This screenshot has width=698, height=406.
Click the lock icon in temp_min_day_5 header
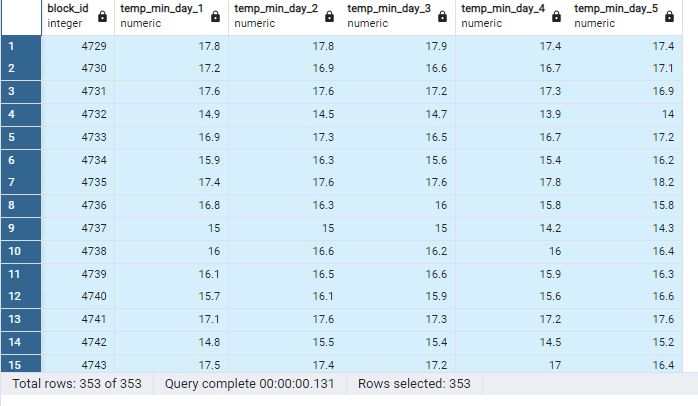pyautogui.click(x=670, y=17)
